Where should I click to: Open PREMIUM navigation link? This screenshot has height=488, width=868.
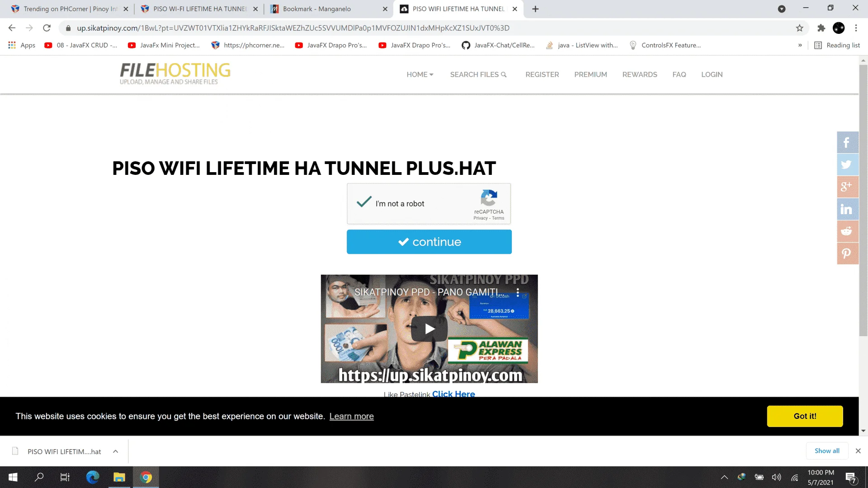click(x=590, y=75)
